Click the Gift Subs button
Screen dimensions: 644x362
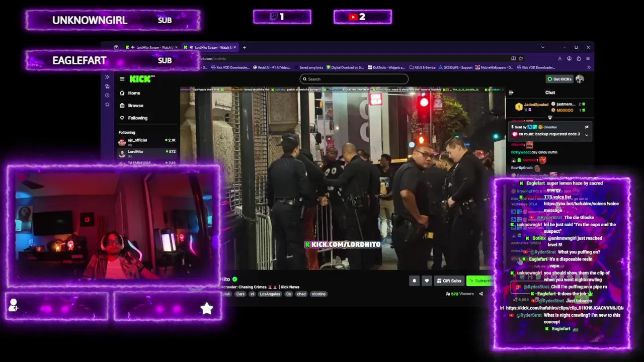click(449, 281)
